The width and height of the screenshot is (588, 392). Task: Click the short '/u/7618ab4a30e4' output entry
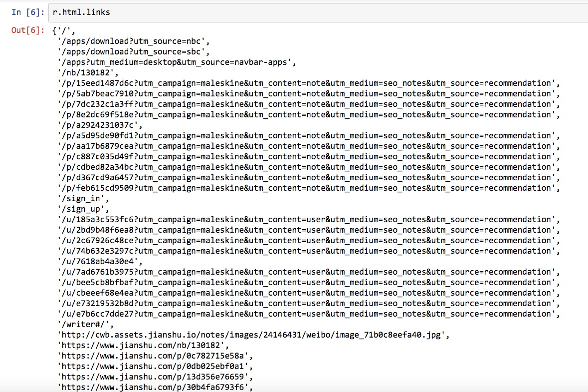coord(100,261)
